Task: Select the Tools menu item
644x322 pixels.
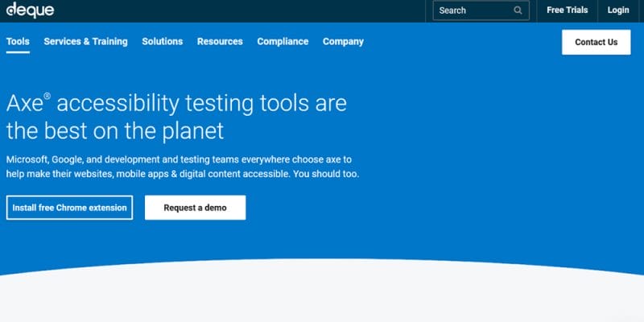Action: 18,42
